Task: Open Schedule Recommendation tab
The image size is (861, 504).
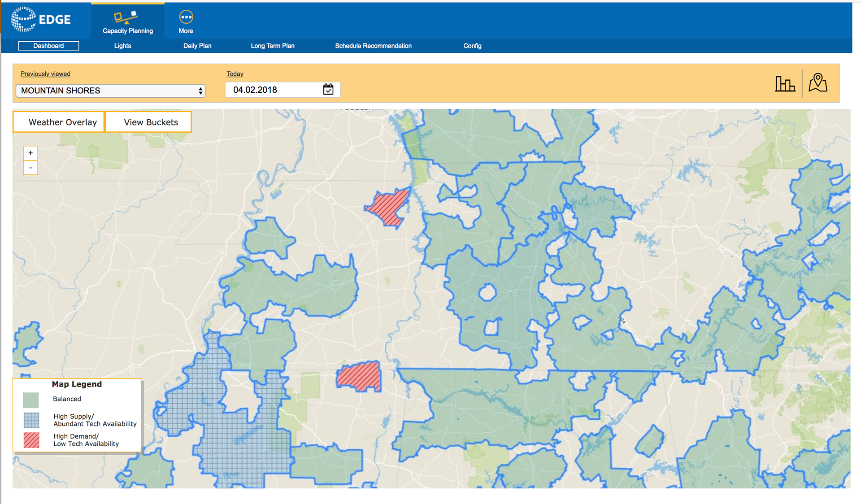Action: 373,46
